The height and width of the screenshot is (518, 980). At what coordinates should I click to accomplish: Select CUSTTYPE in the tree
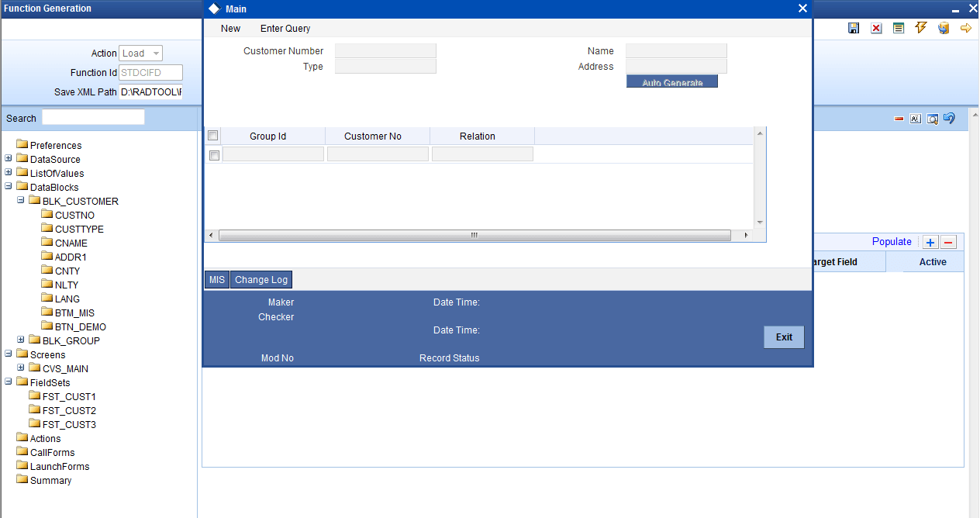[x=79, y=229]
